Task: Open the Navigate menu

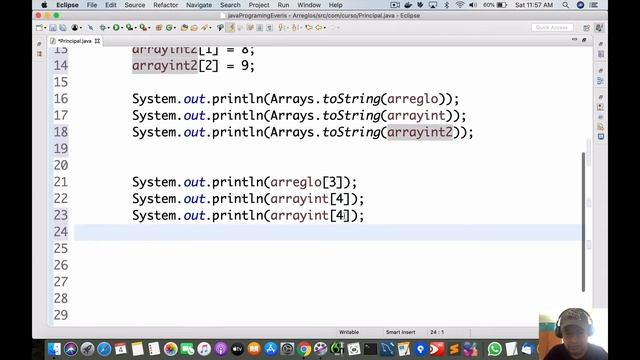Action: click(199, 5)
